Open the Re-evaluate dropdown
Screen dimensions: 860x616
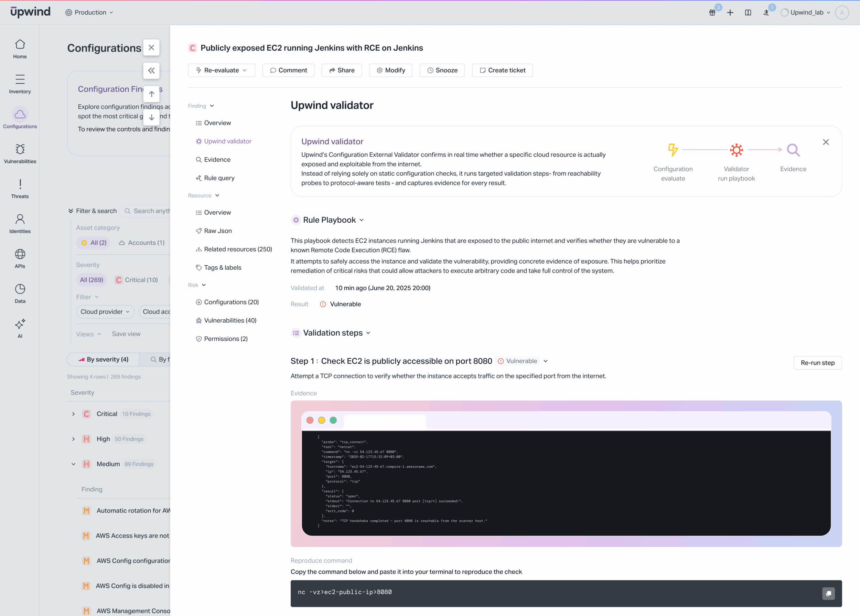click(222, 70)
